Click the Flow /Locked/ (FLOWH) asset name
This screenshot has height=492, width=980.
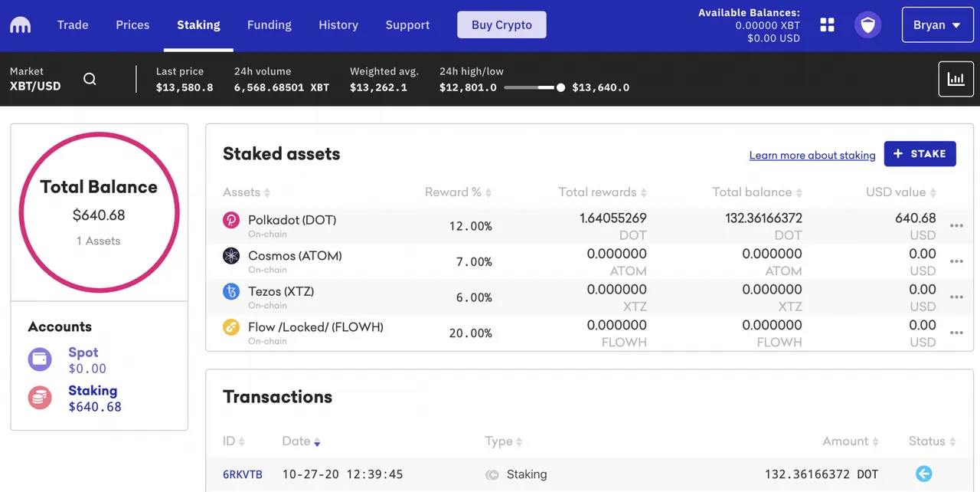[x=315, y=327]
